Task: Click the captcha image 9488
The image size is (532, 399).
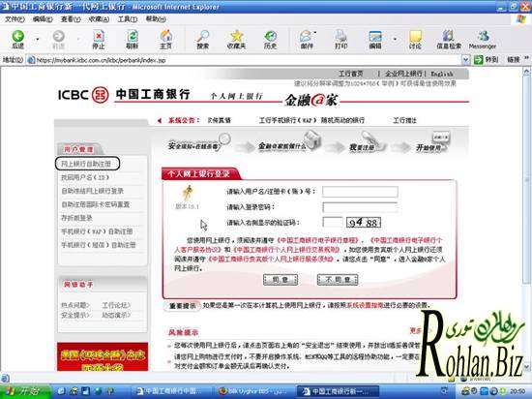Action: 364,223
